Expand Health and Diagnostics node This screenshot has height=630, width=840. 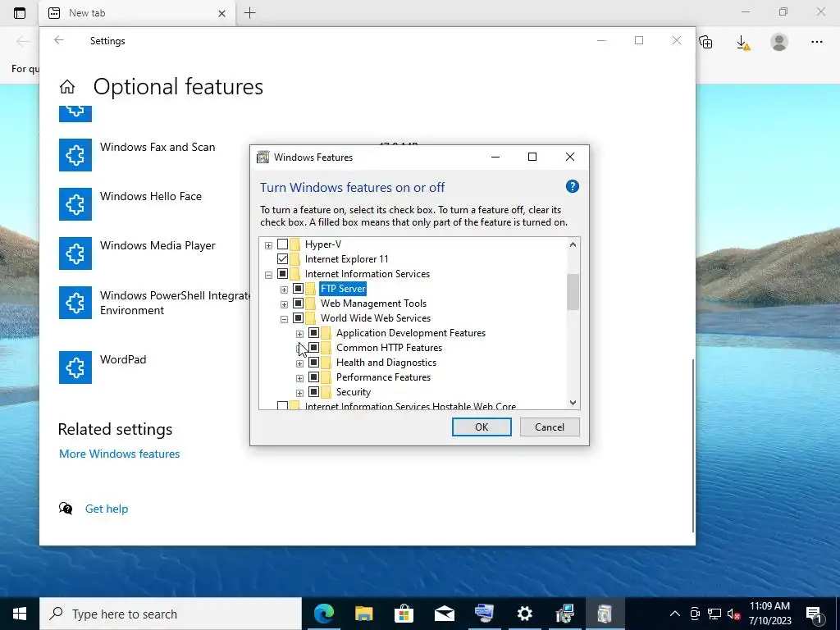(299, 363)
